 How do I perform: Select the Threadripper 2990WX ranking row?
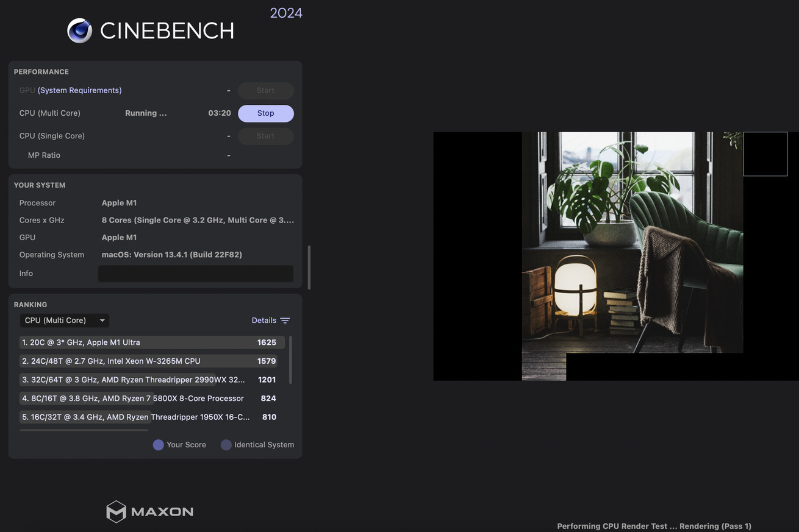pyautogui.click(x=152, y=380)
